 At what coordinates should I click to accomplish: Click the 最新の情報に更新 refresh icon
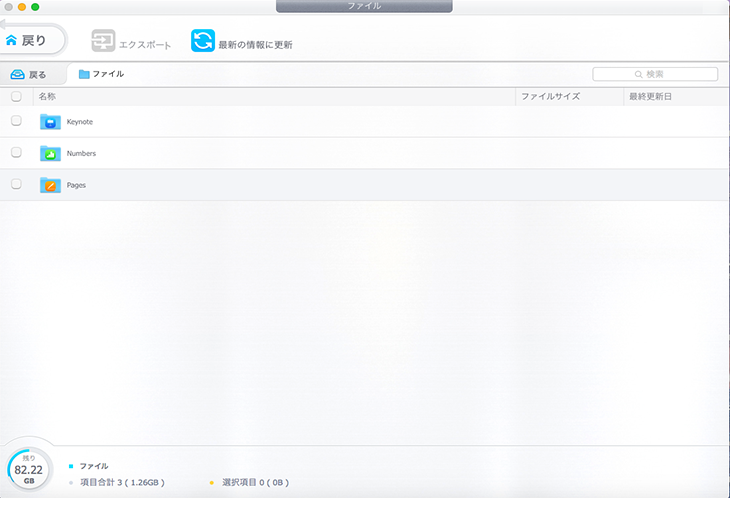(x=203, y=41)
